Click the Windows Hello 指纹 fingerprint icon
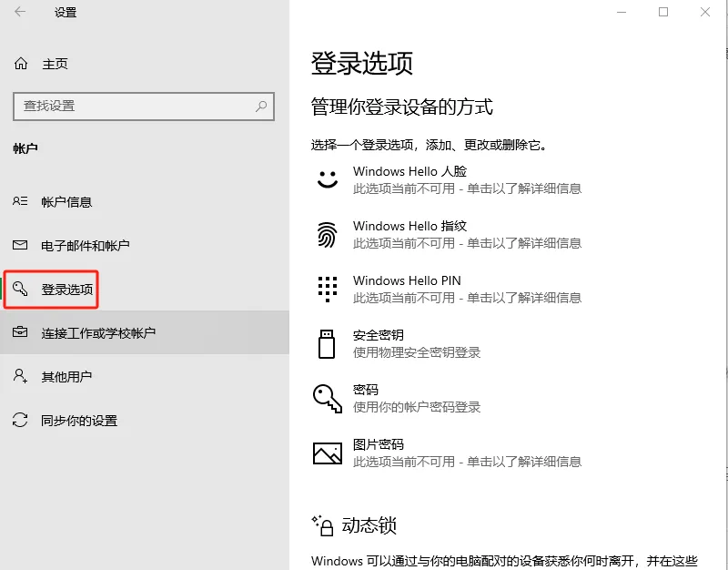The width and height of the screenshot is (728, 570). tap(326, 233)
